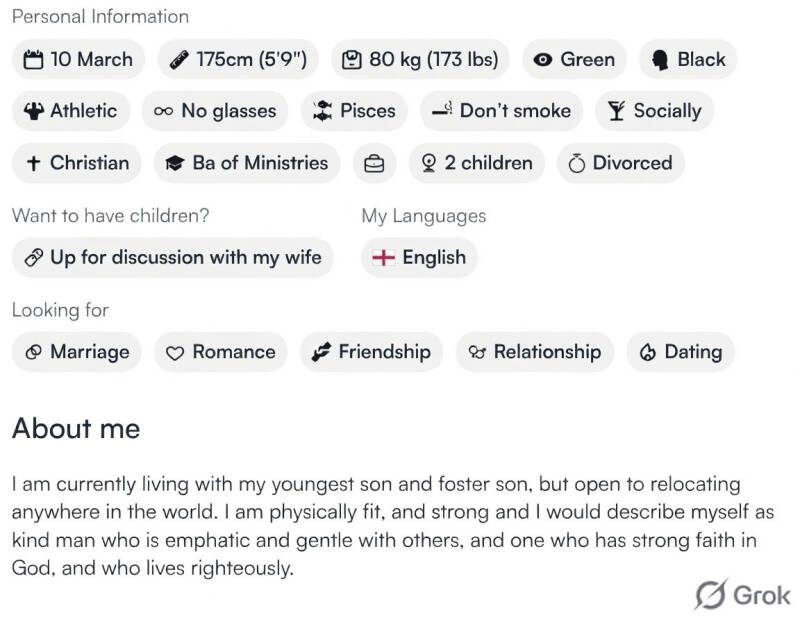This screenshot has width=800, height=622.
Task: Tap the Dating tag
Action: (x=680, y=352)
